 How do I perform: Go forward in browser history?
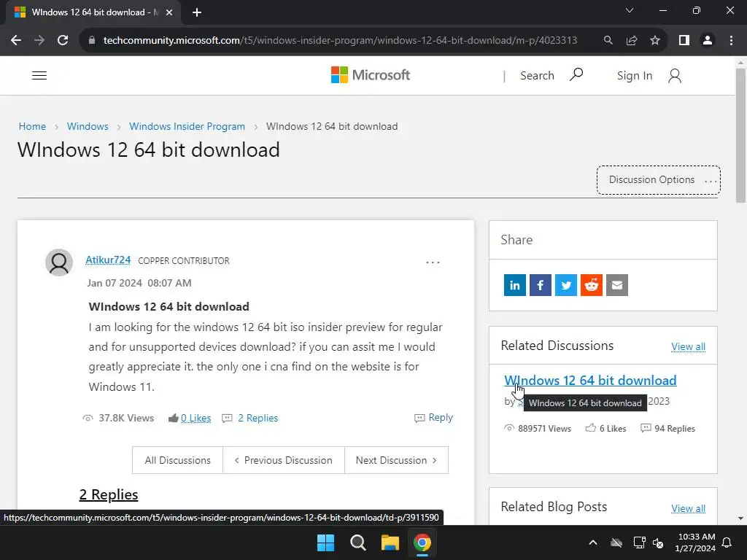click(39, 40)
